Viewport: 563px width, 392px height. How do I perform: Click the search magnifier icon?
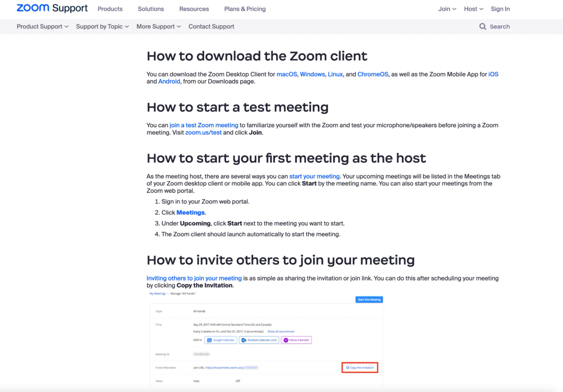[483, 26]
